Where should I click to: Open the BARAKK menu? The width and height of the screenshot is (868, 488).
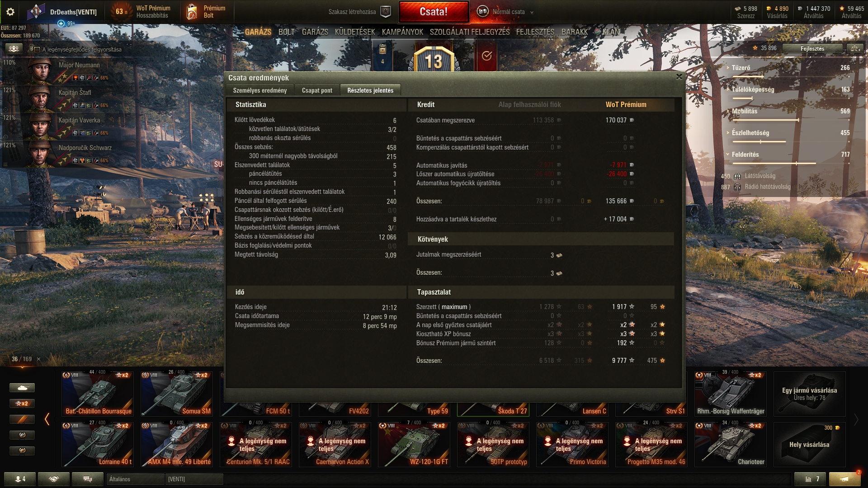(x=575, y=32)
